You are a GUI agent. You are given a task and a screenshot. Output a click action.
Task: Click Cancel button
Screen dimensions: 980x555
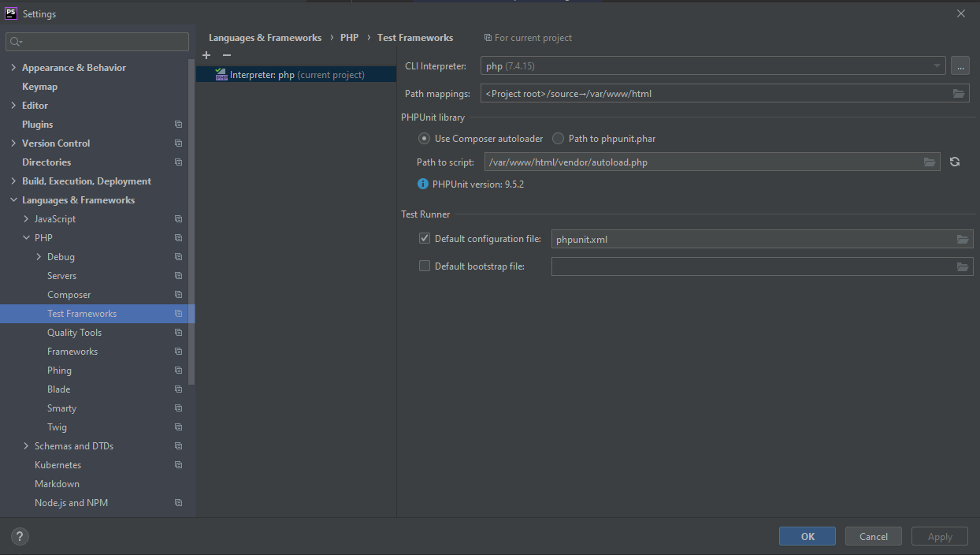[x=874, y=536]
